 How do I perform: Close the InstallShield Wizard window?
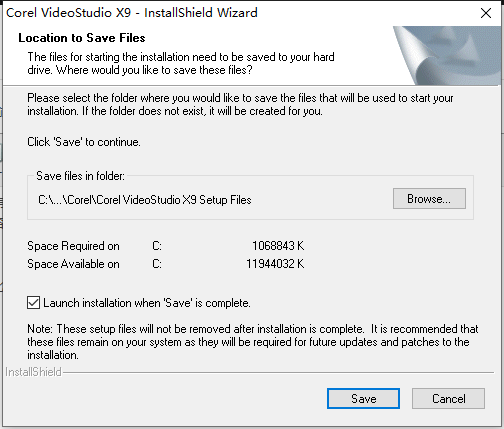[x=486, y=13]
